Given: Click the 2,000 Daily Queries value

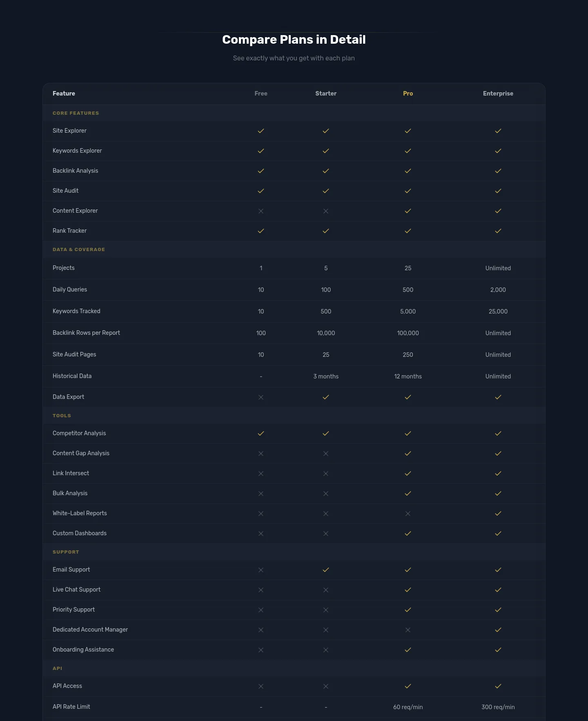Looking at the screenshot, I should (x=498, y=290).
